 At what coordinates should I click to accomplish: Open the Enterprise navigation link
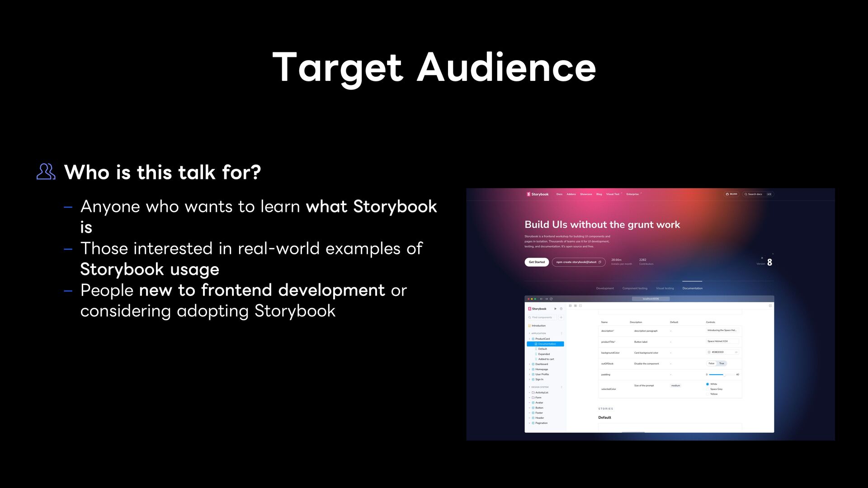click(x=633, y=194)
